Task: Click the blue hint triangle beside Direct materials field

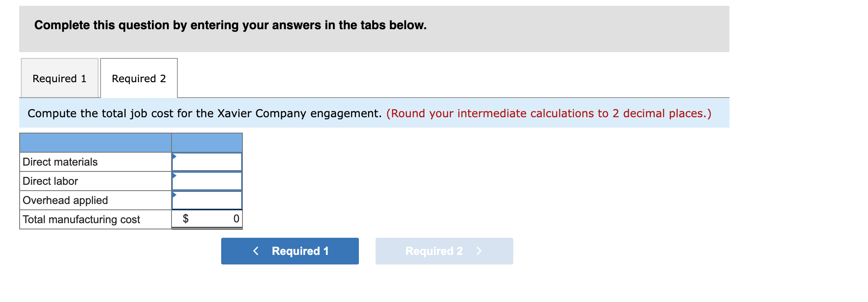Action: [x=174, y=156]
